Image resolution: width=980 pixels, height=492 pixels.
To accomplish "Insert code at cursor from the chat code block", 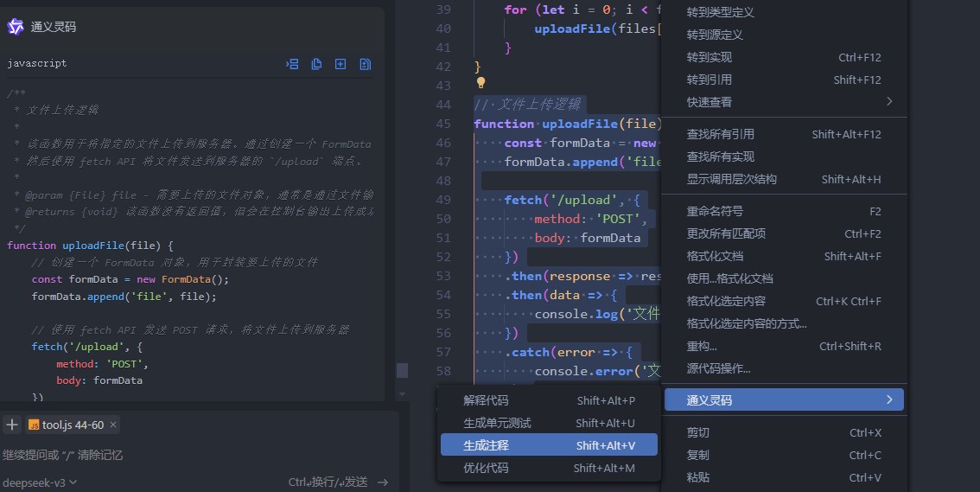I will coord(292,64).
